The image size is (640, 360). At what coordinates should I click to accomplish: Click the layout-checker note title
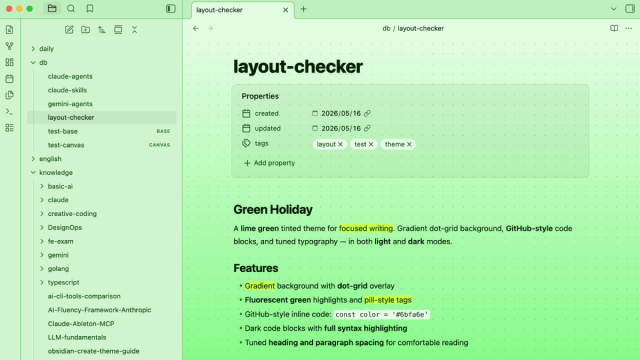[298, 67]
